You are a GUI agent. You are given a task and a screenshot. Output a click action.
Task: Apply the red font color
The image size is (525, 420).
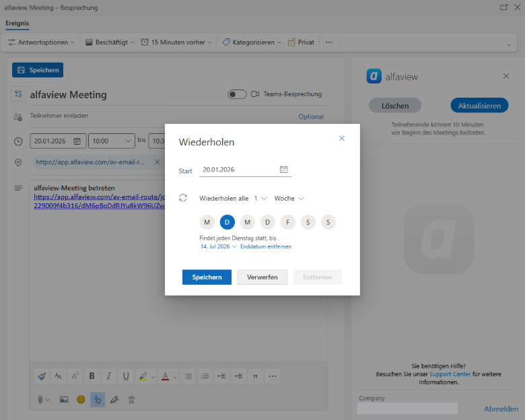click(166, 376)
